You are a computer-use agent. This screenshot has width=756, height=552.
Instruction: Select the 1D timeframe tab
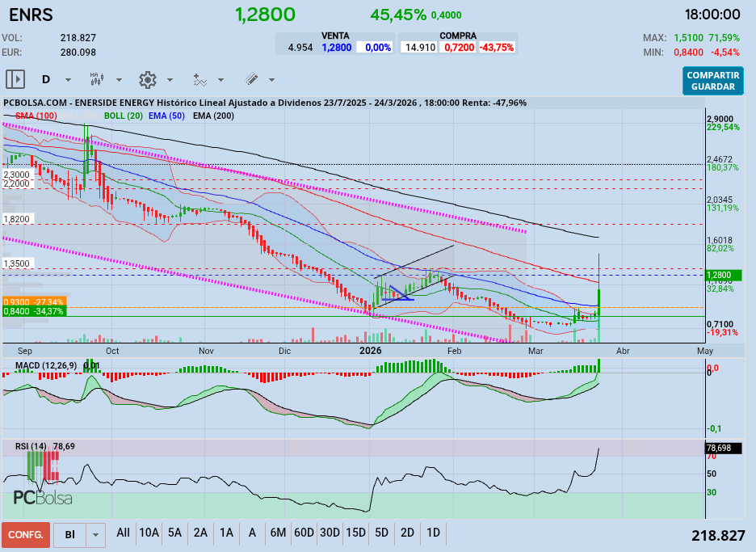(433, 533)
